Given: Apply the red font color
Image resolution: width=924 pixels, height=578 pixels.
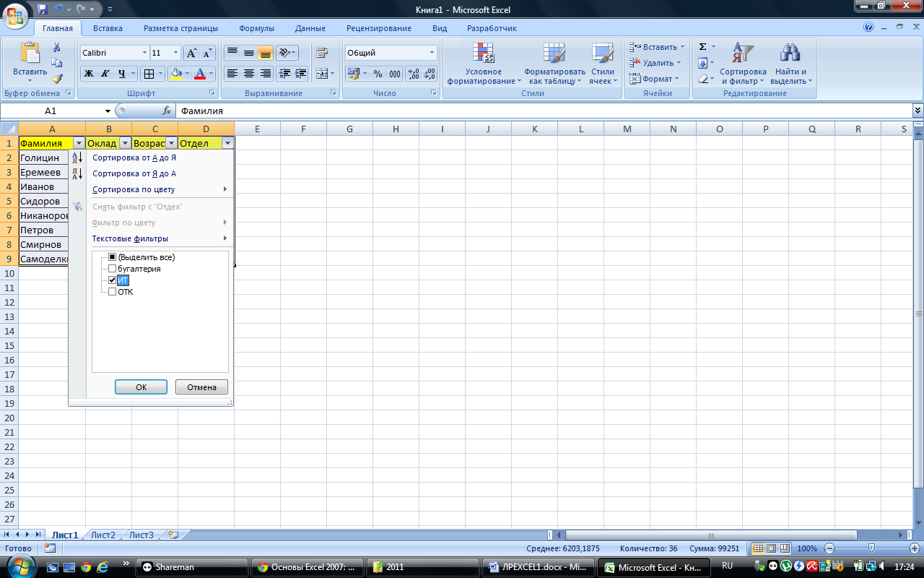Looking at the screenshot, I should pos(200,74).
